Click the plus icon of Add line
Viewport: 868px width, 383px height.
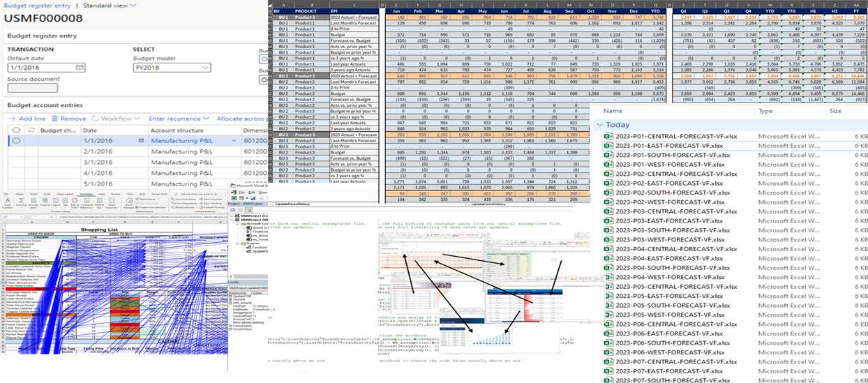pyautogui.click(x=13, y=119)
